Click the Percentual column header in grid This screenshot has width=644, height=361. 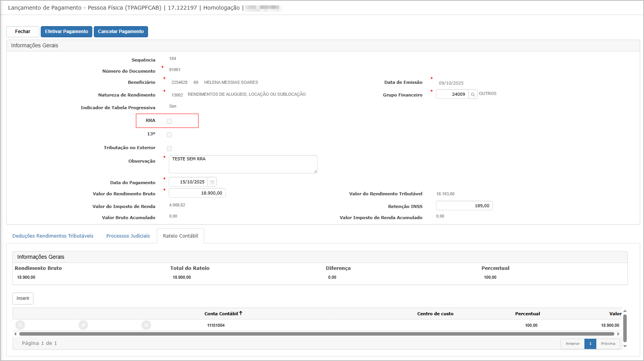click(527, 314)
